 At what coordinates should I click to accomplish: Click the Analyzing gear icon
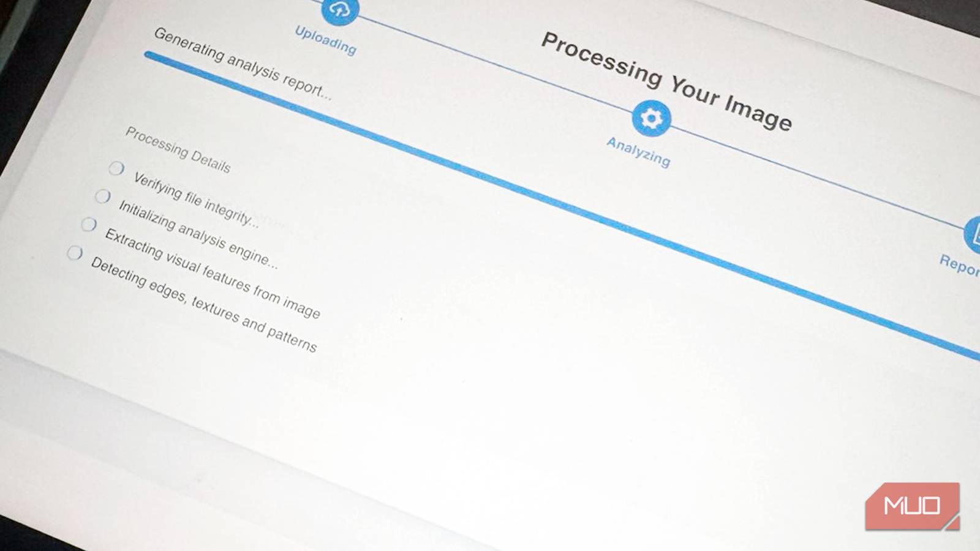[x=651, y=118]
